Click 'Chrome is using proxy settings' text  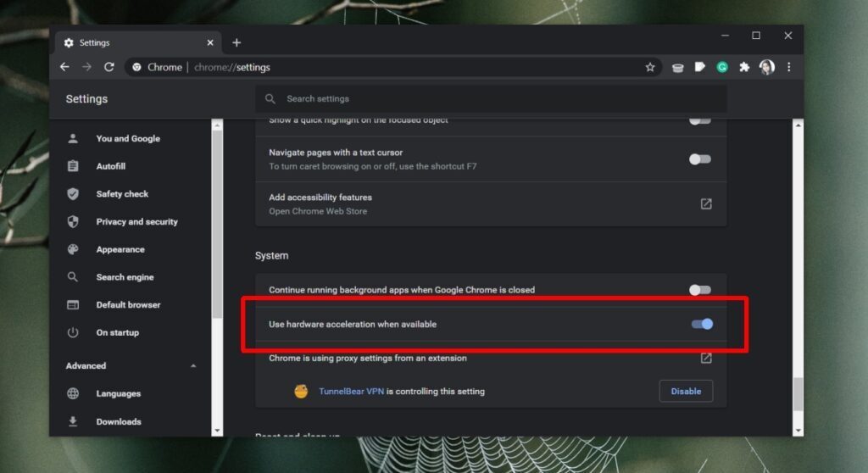click(x=368, y=359)
